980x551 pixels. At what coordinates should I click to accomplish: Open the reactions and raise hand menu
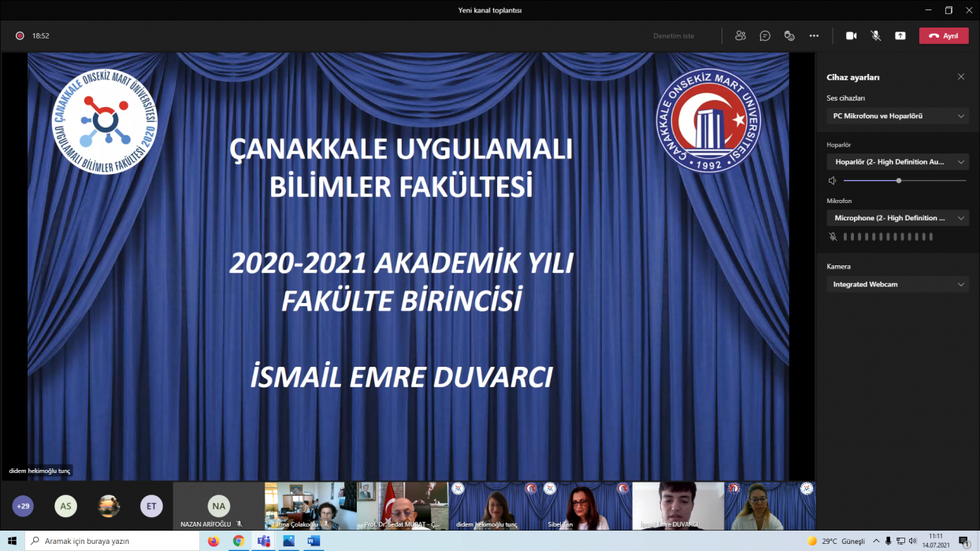pos(789,35)
